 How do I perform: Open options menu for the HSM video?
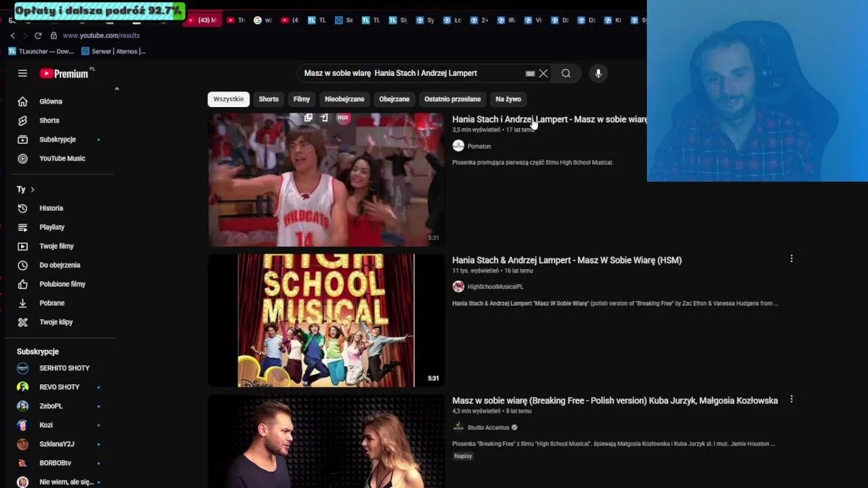pos(791,259)
